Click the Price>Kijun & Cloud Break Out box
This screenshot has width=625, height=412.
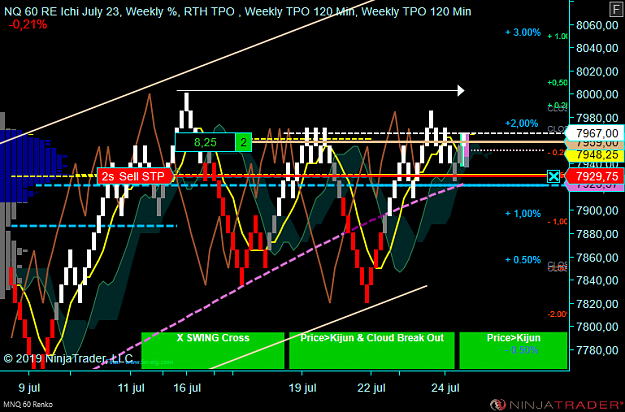click(x=371, y=350)
